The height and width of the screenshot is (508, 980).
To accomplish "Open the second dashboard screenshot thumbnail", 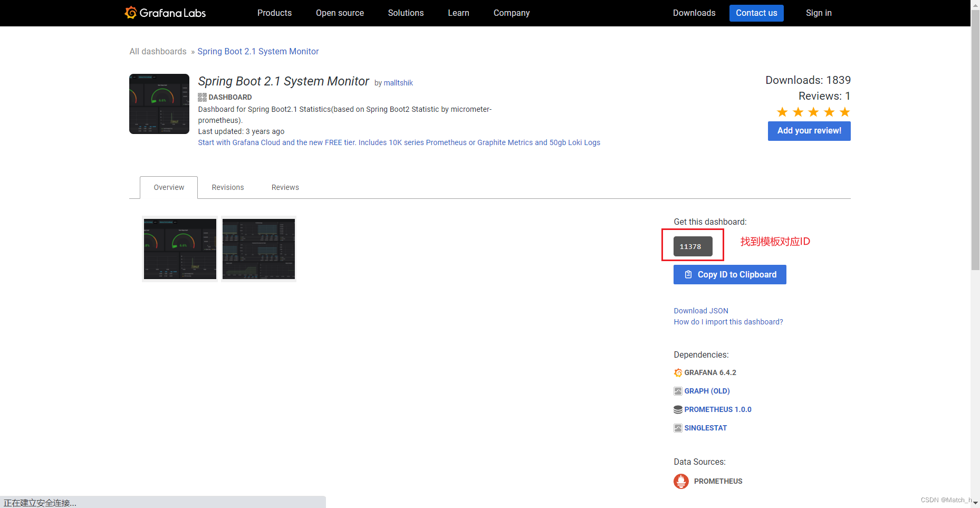I will [x=258, y=249].
